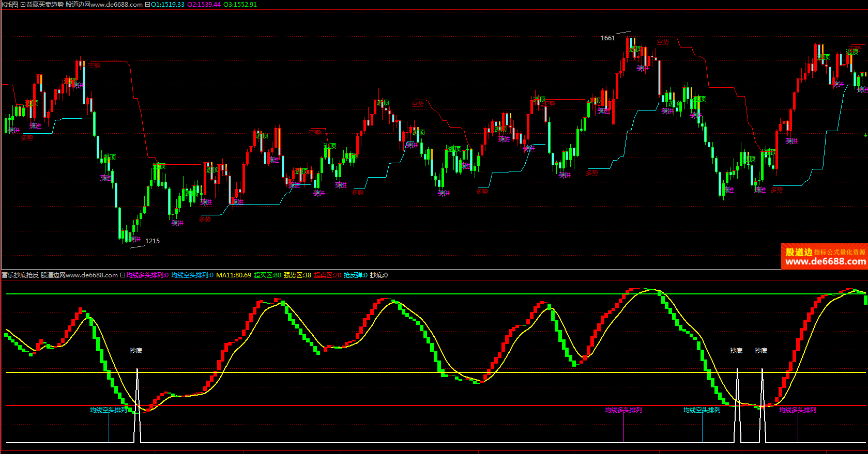Select the MA11:80.69 header value
This screenshot has width=868, height=454.
pos(234,275)
